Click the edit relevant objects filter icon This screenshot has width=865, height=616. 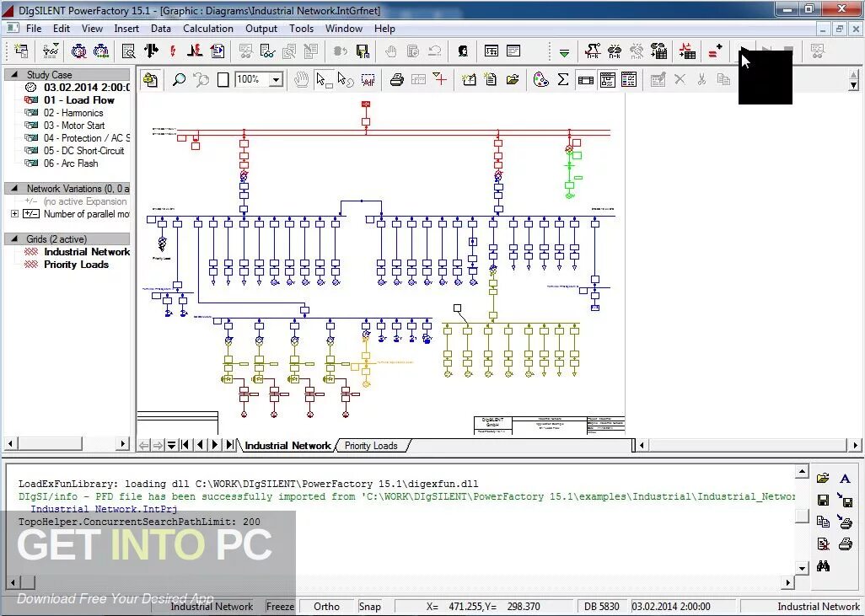tap(51, 51)
